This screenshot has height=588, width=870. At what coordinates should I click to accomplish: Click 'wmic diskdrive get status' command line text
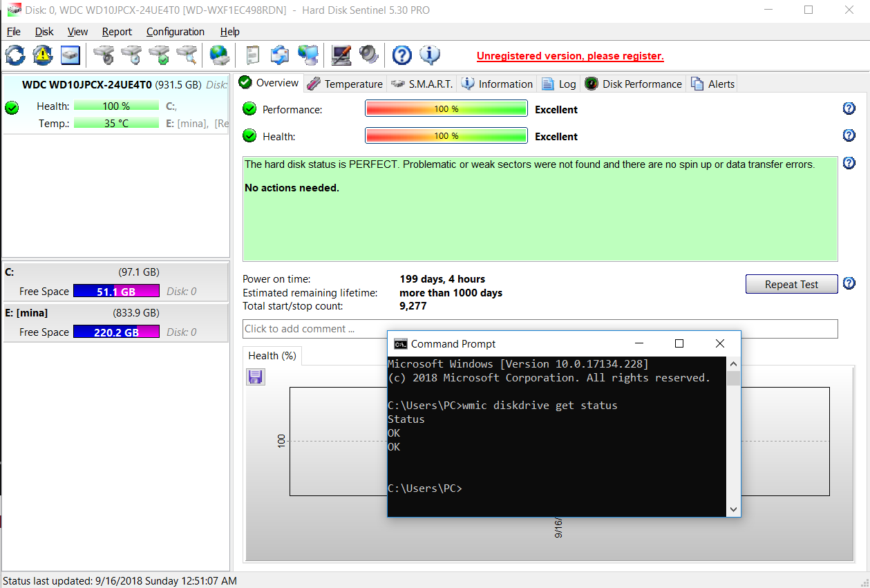pyautogui.click(x=540, y=406)
